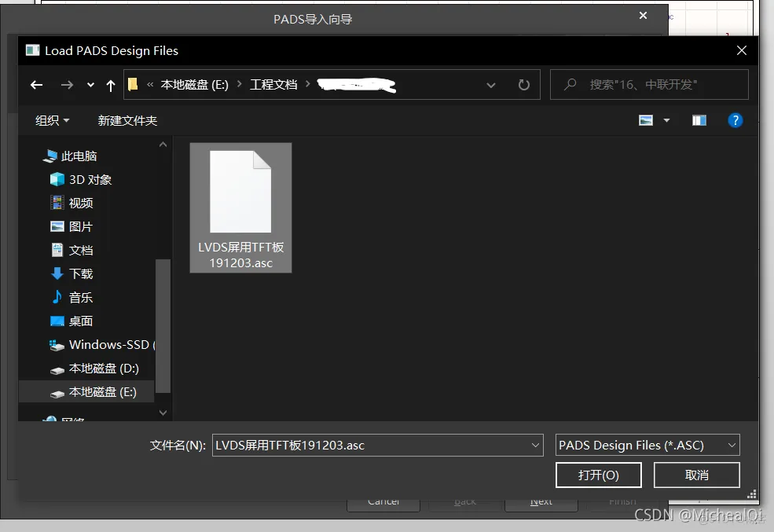Open the 组织 menu
This screenshot has height=532, width=774.
click(x=53, y=120)
